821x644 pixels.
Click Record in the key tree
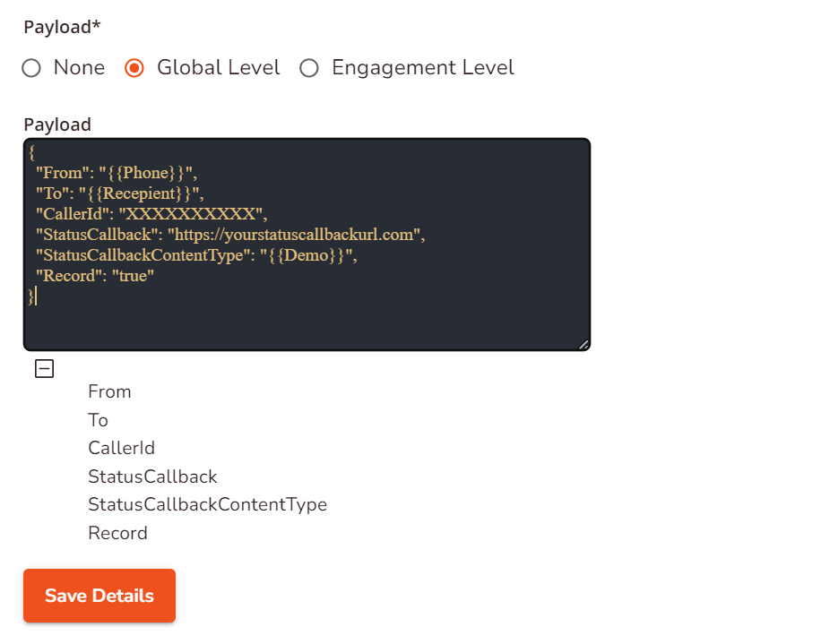point(117,534)
